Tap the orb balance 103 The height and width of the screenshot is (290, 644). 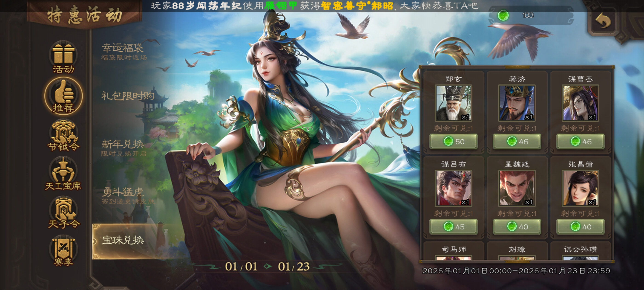(528, 15)
